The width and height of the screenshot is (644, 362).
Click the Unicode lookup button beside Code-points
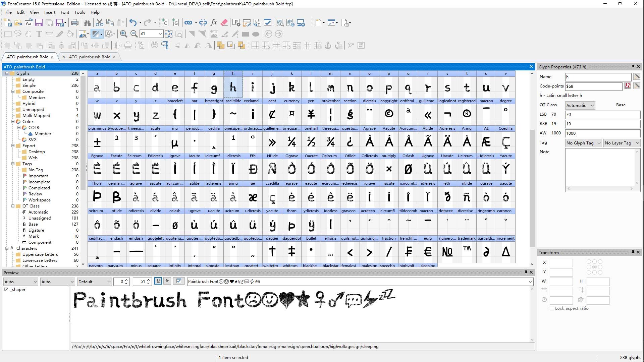coord(628,86)
